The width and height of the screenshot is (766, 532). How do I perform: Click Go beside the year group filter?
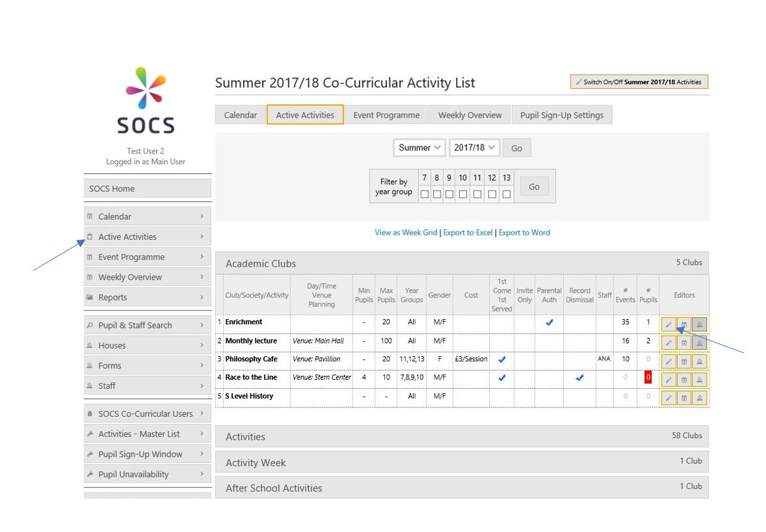pyautogui.click(x=534, y=187)
